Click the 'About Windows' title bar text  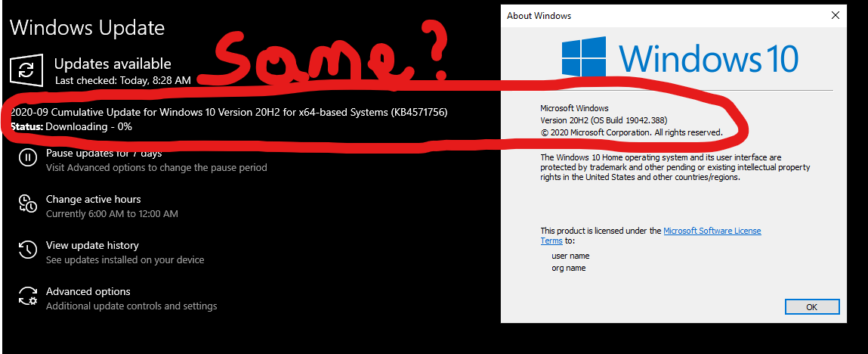pyautogui.click(x=539, y=16)
